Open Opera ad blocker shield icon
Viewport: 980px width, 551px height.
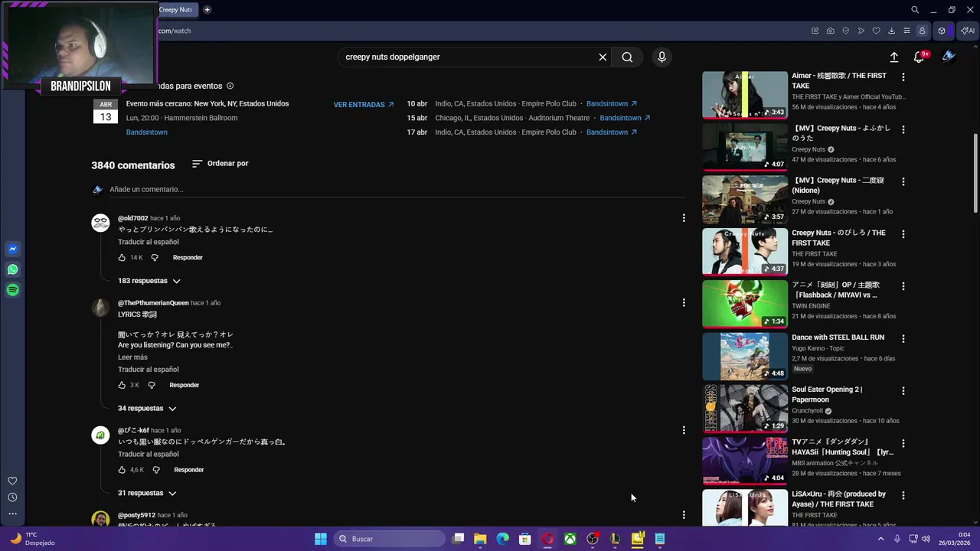click(845, 31)
